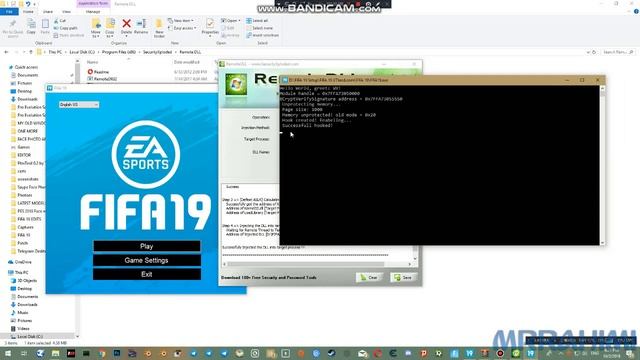Viewport: 640px width, 360px height.
Task: Open Game Settings in FIFA 19 launcher
Action: [147, 260]
